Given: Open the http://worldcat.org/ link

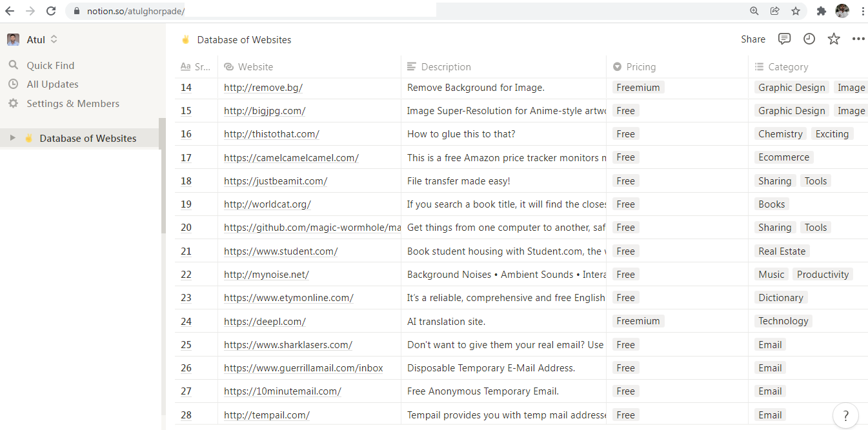Looking at the screenshot, I should (x=267, y=204).
